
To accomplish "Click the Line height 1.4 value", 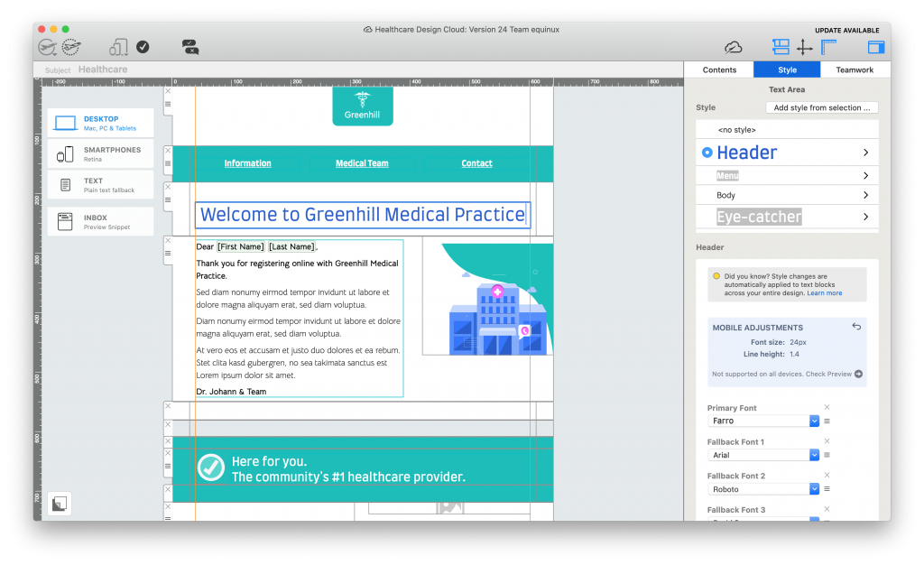I will (794, 354).
